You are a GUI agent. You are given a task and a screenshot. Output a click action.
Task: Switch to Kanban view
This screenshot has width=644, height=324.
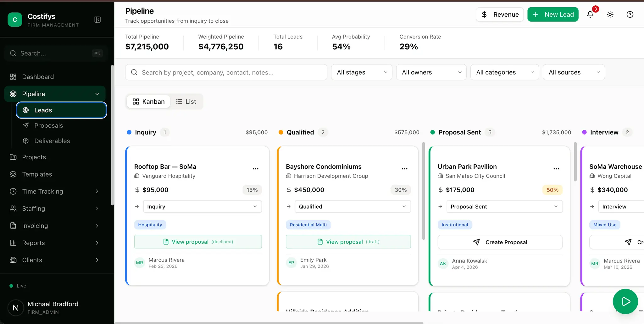148,102
